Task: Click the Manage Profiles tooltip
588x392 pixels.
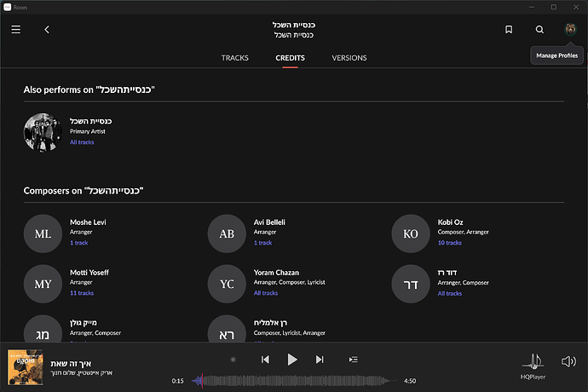Action: click(x=556, y=55)
